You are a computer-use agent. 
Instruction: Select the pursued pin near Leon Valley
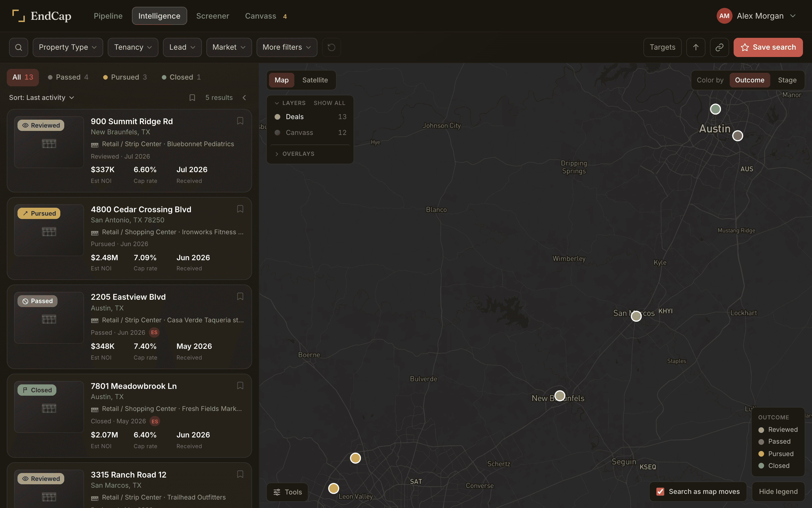334,488
